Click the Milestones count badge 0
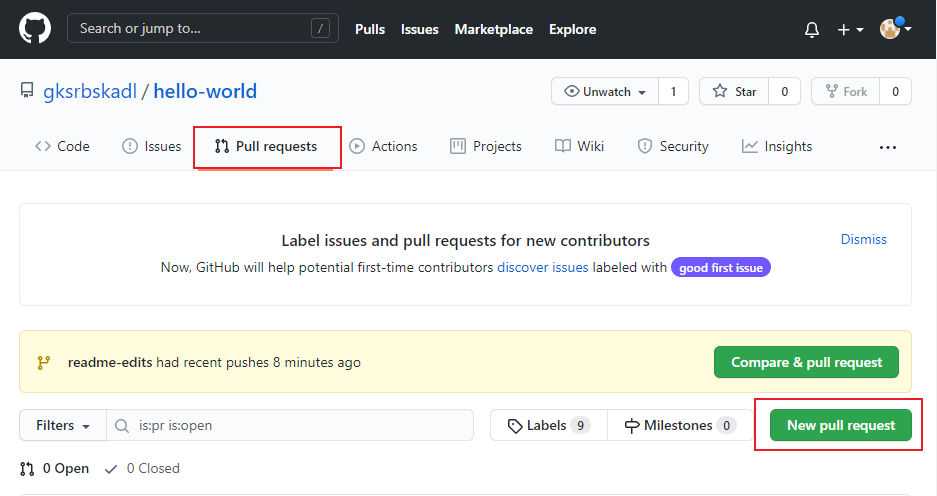This screenshot has height=496, width=937. click(x=726, y=425)
